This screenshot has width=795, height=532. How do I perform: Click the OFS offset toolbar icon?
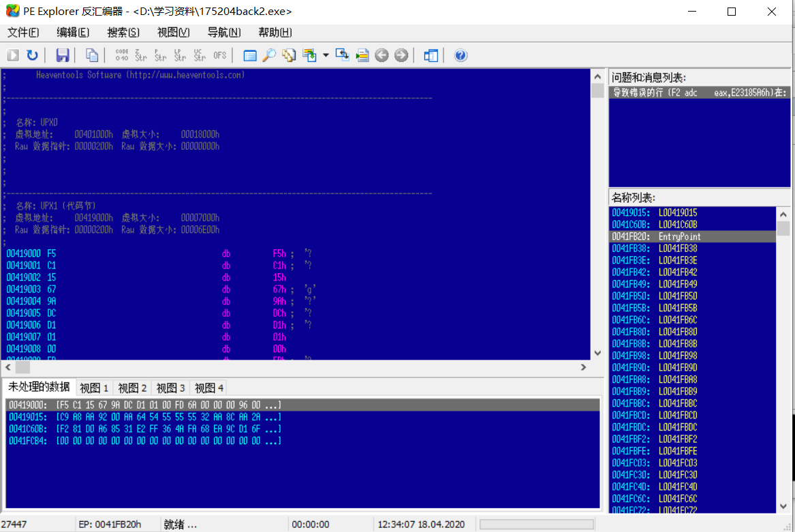[x=219, y=55]
